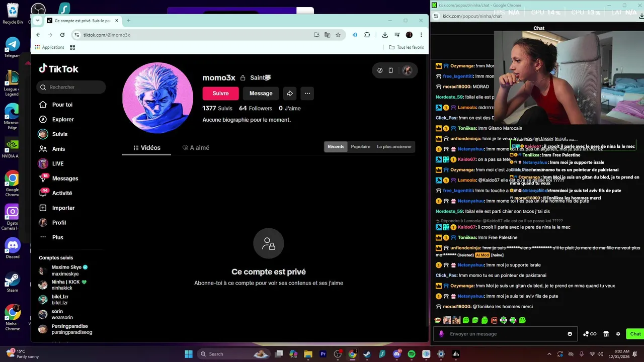Send message with green Chat button

coord(635,334)
